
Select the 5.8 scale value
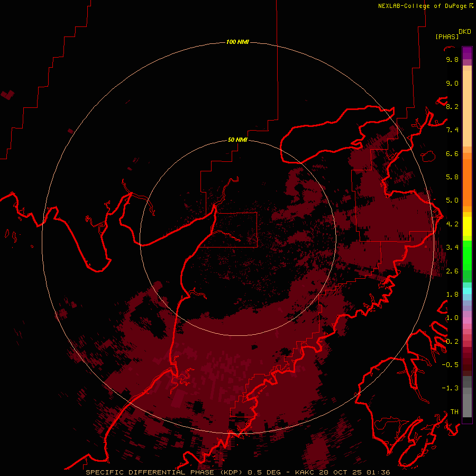pyautogui.click(x=452, y=177)
